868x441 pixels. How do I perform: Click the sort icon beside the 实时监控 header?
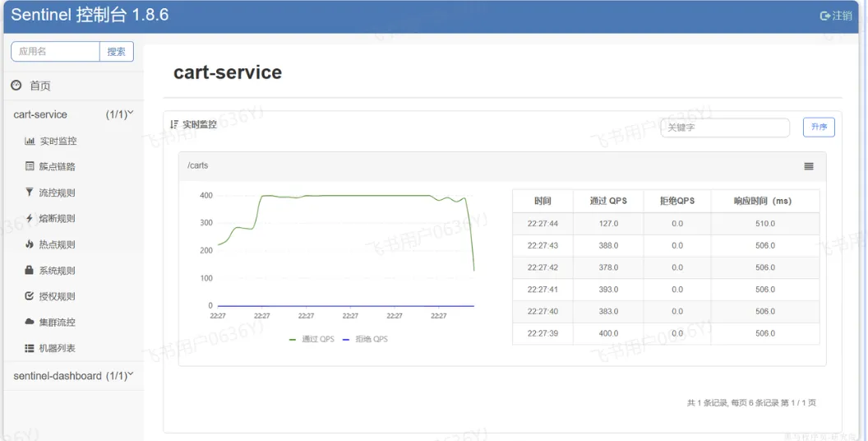click(174, 124)
